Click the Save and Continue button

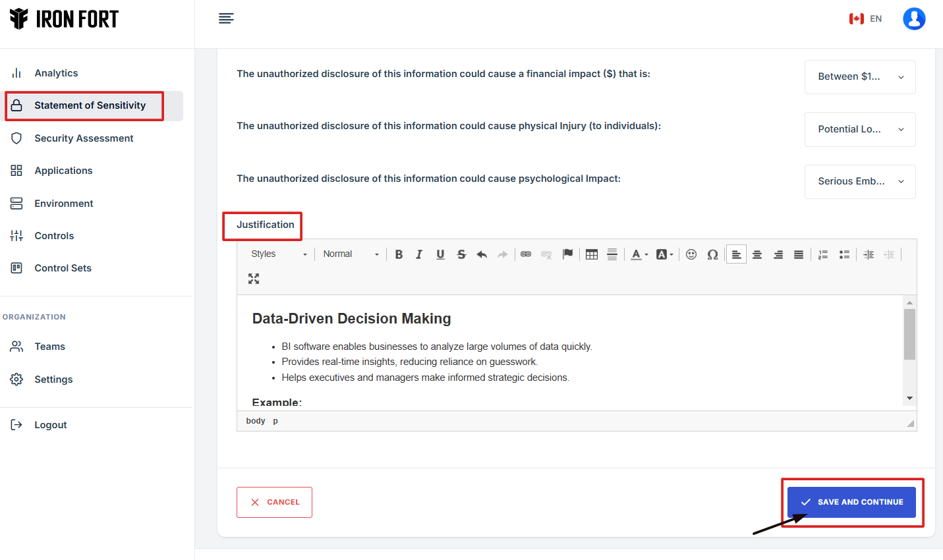[851, 502]
